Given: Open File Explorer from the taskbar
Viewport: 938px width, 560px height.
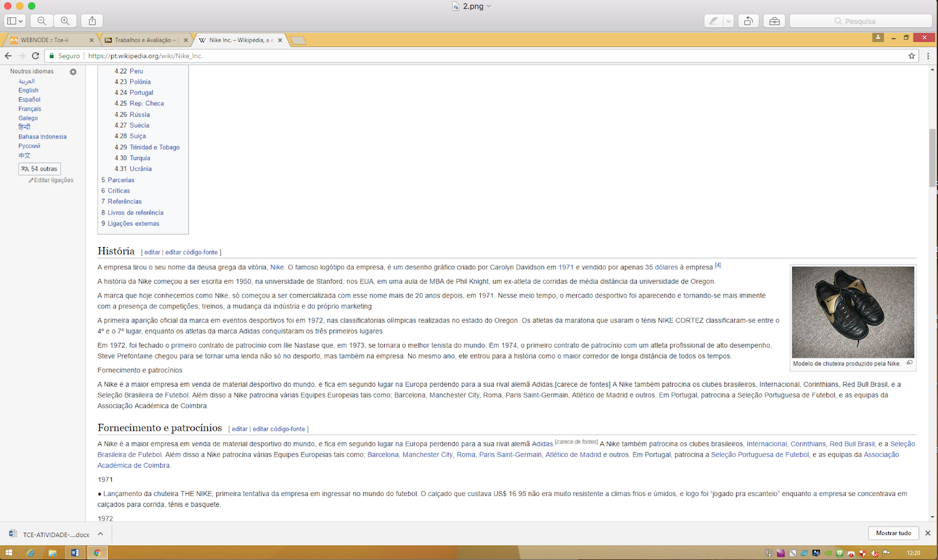Looking at the screenshot, I should point(53,553).
